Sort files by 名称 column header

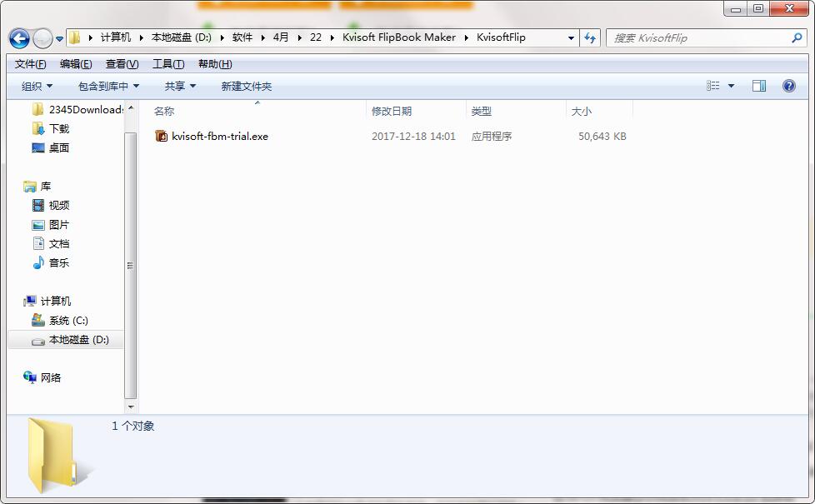pyautogui.click(x=164, y=111)
